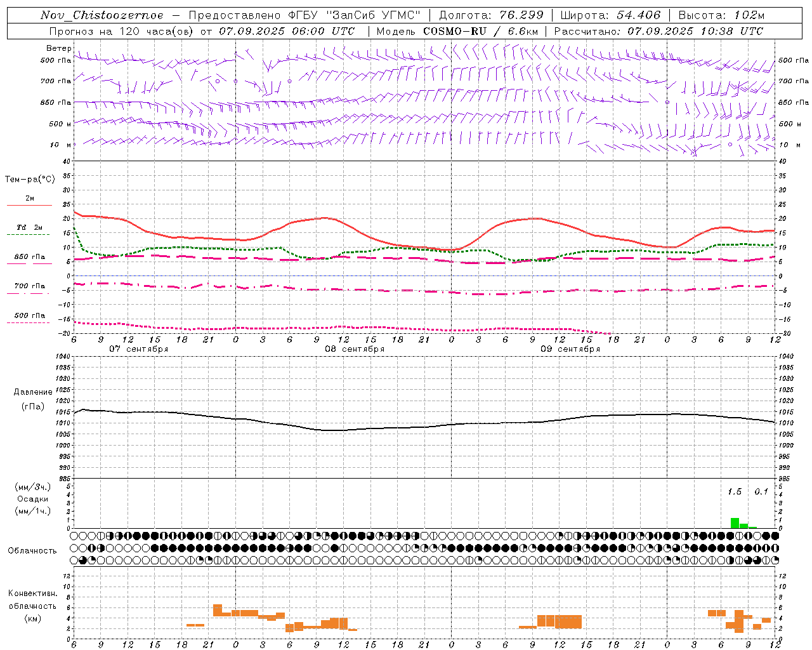This screenshot has height=650, width=812.
Task: Click the "500 гПа" temperature legend entry
Action: (30, 315)
